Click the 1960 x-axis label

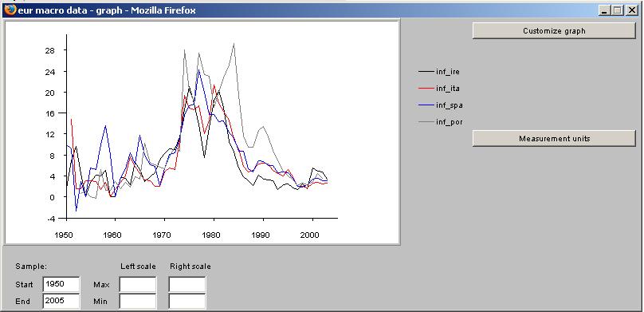[112, 235]
